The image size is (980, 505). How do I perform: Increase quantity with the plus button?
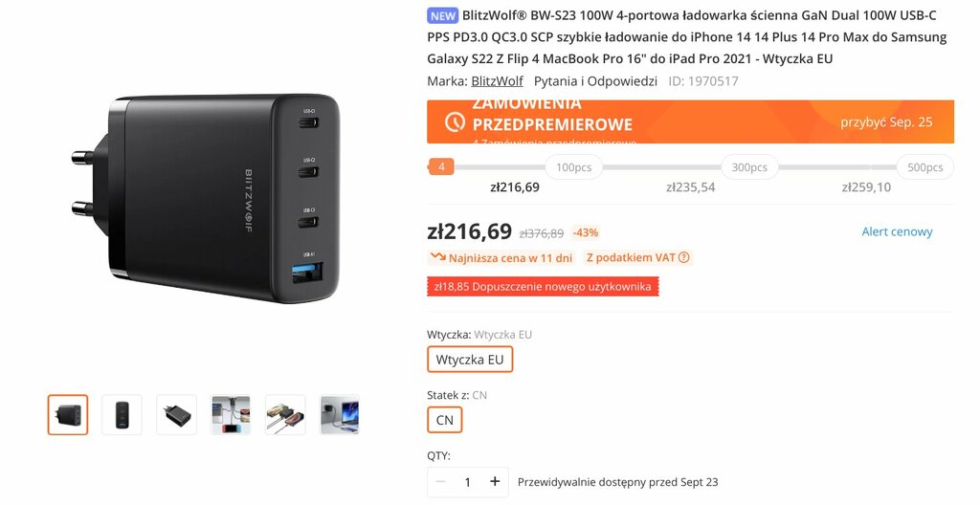click(x=495, y=481)
